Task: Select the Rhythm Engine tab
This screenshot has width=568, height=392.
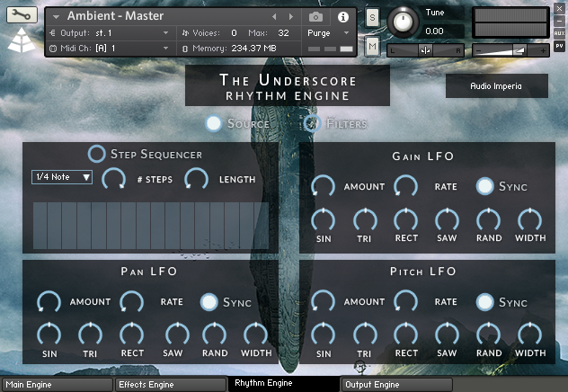Action: point(284,383)
